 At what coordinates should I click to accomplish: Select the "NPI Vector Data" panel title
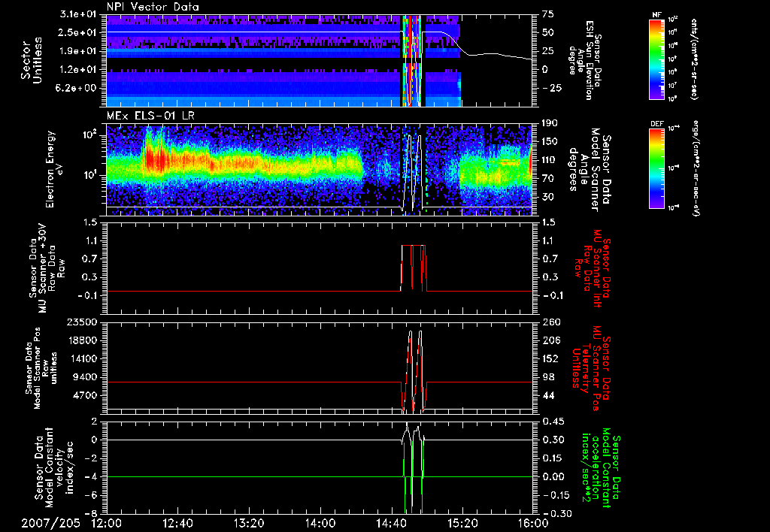tap(153, 7)
